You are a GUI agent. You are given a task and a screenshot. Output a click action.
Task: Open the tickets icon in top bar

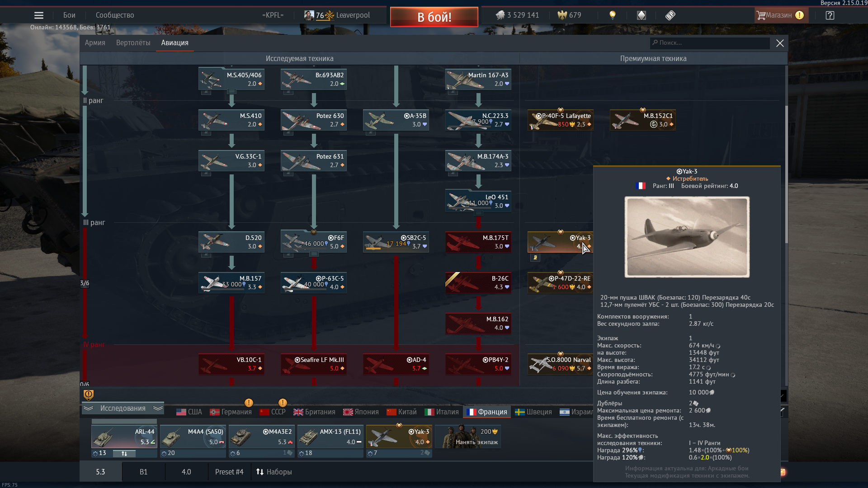[x=670, y=15]
